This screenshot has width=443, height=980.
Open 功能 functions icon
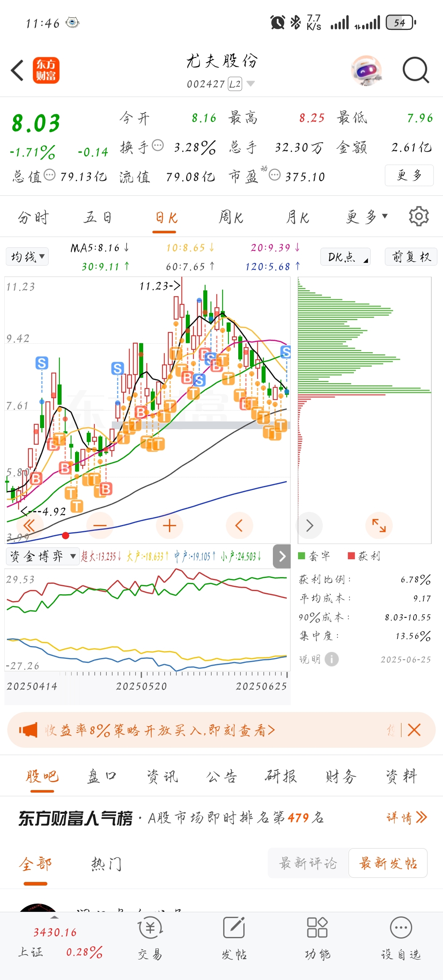tap(317, 937)
